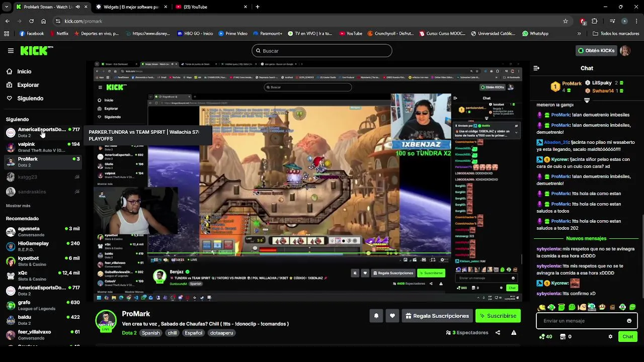Follow ProMark with the heart icon

pyautogui.click(x=392, y=316)
